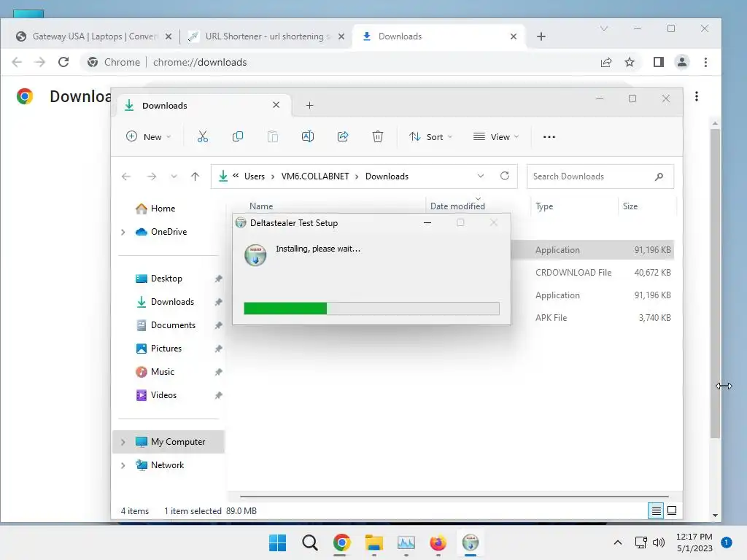
Task: Click the Users breadcrumb in address bar
Action: pyautogui.click(x=255, y=176)
